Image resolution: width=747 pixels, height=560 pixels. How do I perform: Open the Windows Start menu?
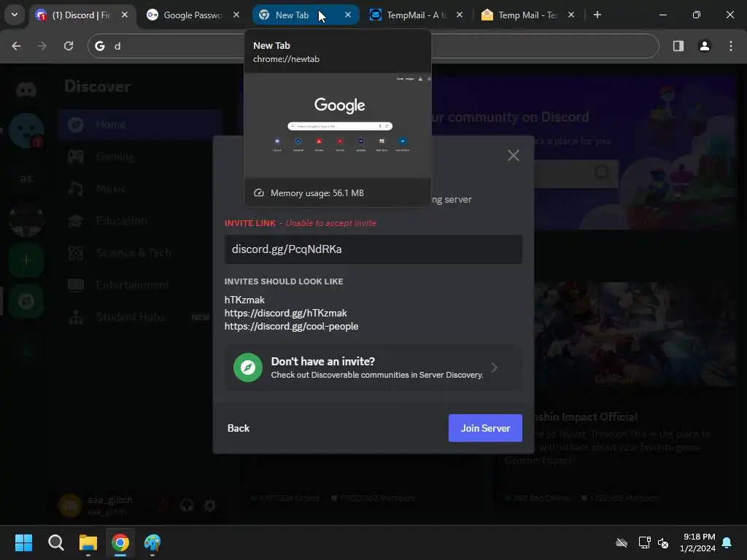(24, 542)
